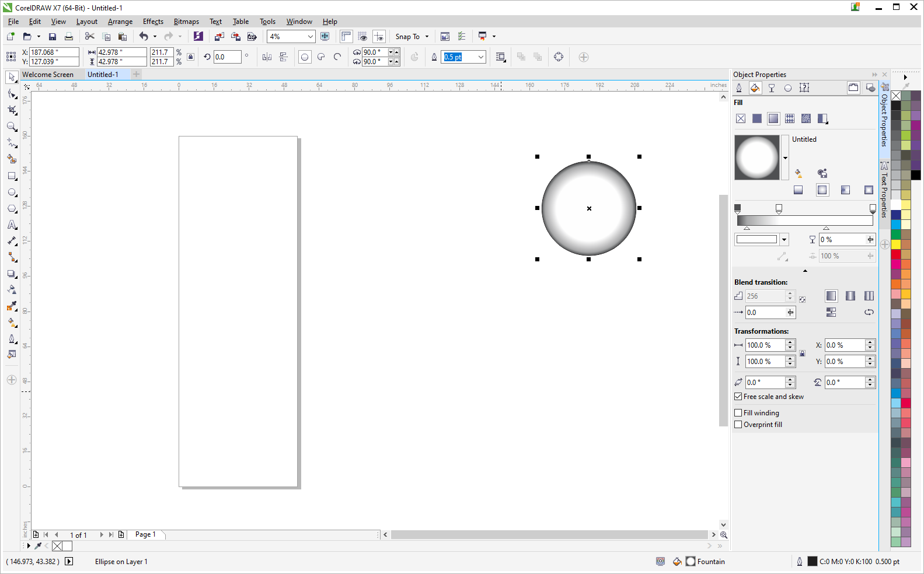Add a new document tab with plus
Image resolution: width=924 pixels, height=574 pixels.
point(137,75)
